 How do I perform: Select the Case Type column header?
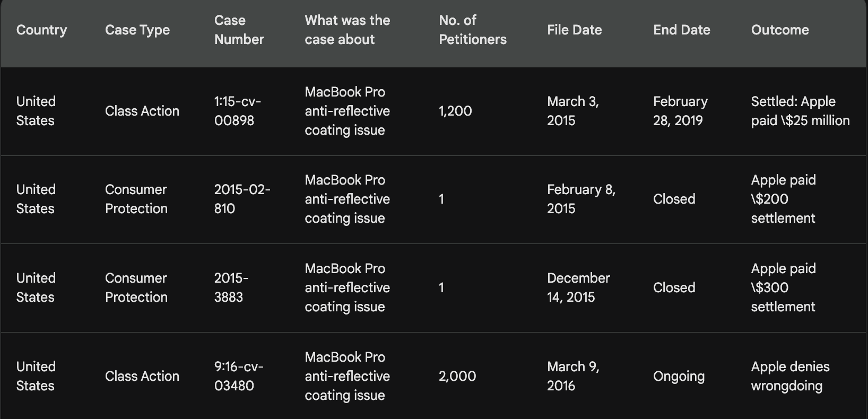point(137,30)
